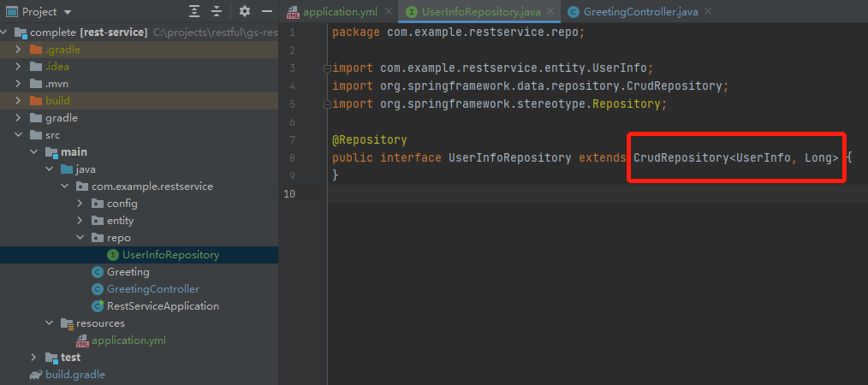Collapse the resources folder
Image resolution: width=868 pixels, height=385 pixels.
(x=50, y=323)
